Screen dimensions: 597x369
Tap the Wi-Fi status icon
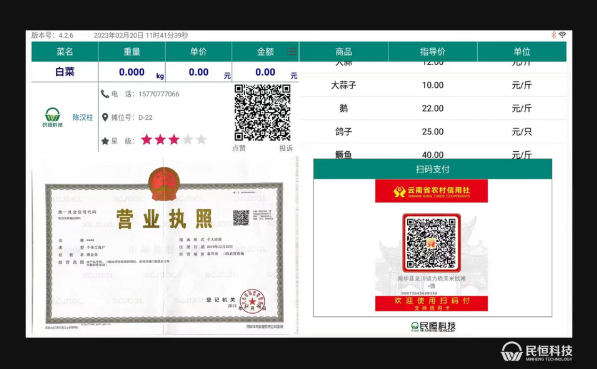coord(562,35)
